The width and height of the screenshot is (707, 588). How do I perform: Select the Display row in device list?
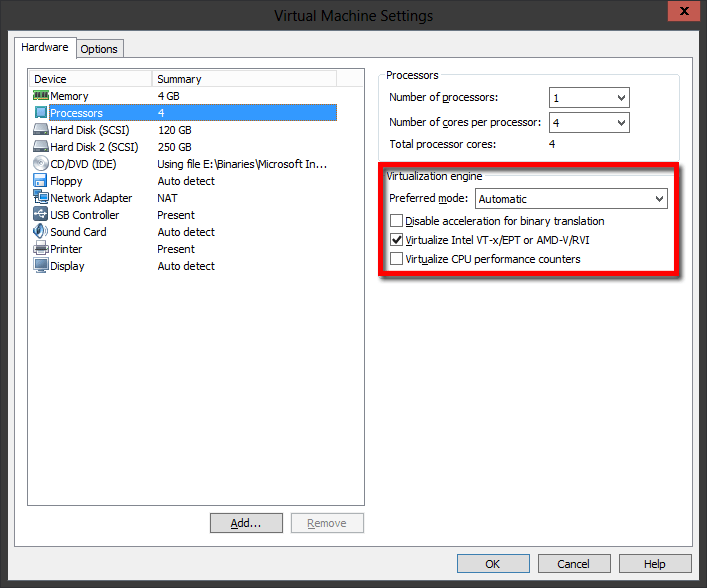click(67, 266)
